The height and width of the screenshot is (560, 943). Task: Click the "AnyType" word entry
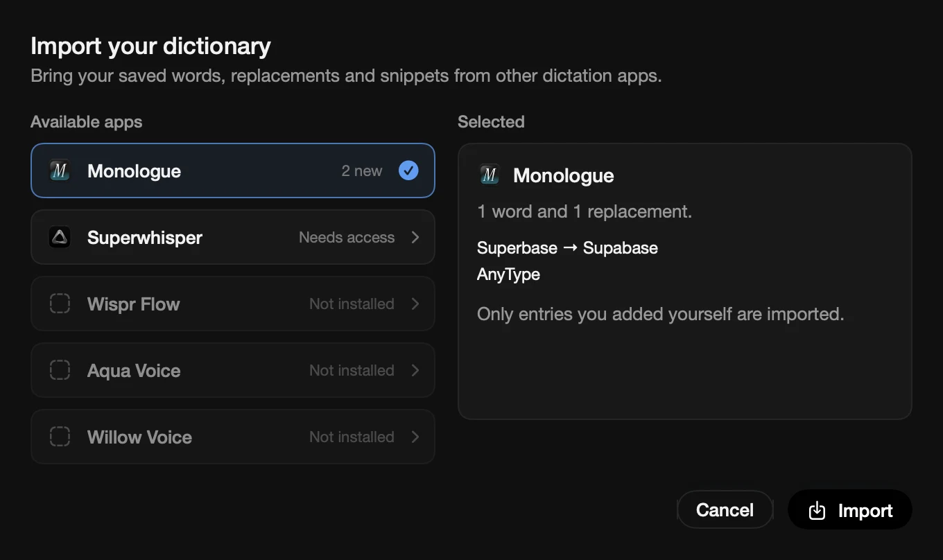(x=508, y=274)
